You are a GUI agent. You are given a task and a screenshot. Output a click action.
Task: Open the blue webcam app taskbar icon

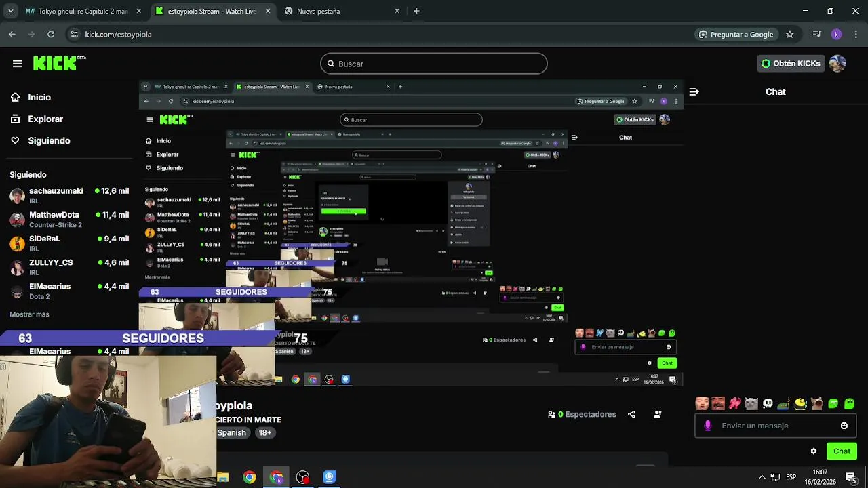point(329,477)
